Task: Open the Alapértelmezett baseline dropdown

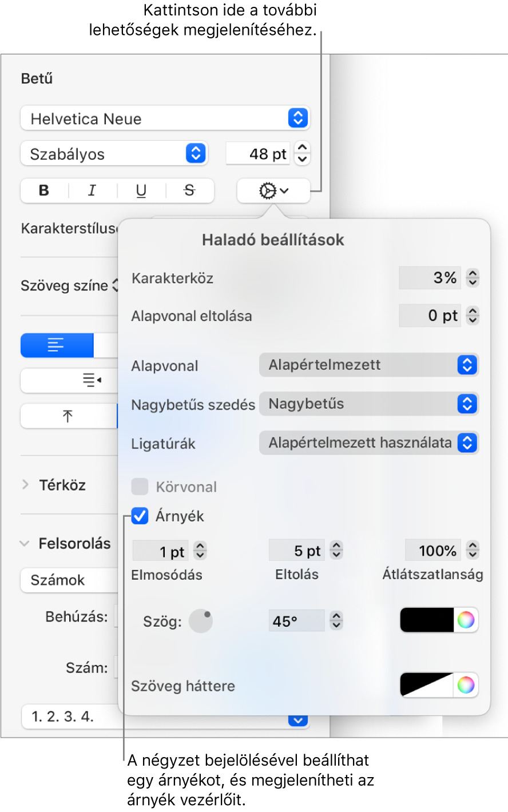Action: pyautogui.click(x=368, y=365)
